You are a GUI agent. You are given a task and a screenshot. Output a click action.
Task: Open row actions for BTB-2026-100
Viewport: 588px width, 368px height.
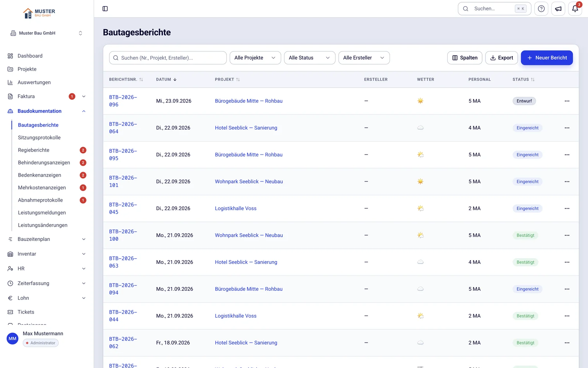(567, 235)
